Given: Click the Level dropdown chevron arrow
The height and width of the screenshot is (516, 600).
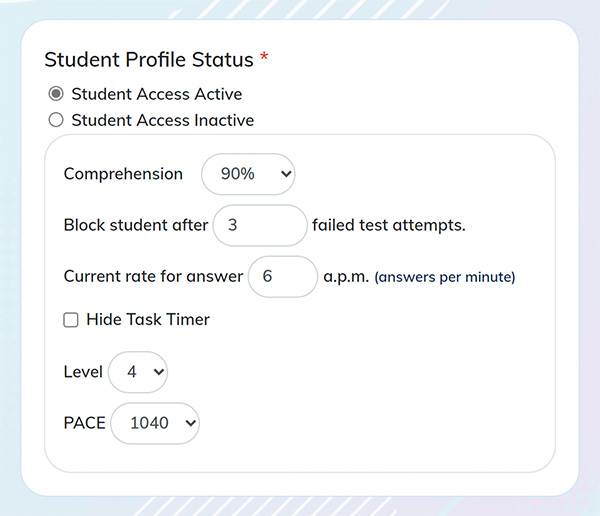Looking at the screenshot, I should (x=158, y=372).
